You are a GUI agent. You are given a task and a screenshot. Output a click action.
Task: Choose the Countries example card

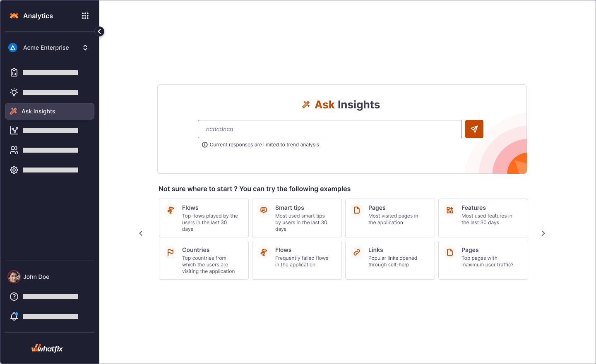tap(204, 260)
